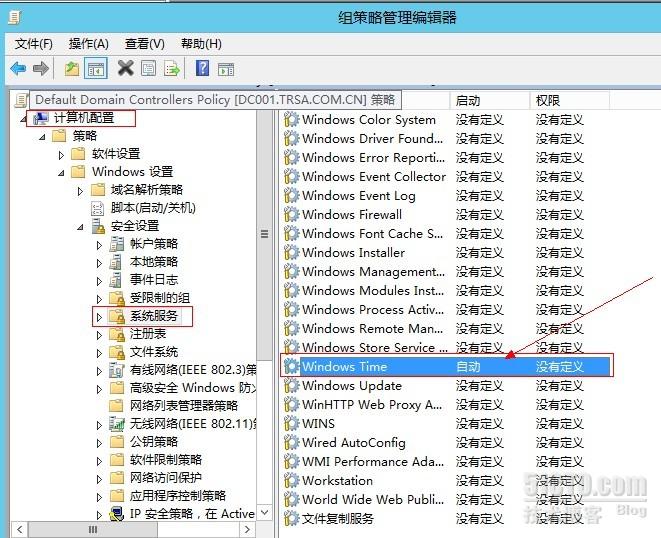Click the 安全设置 node icon
This screenshot has width=661, height=538.
tap(98, 226)
